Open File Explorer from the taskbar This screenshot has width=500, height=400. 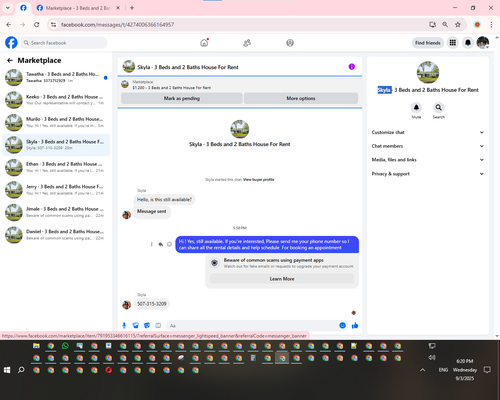pos(36,346)
